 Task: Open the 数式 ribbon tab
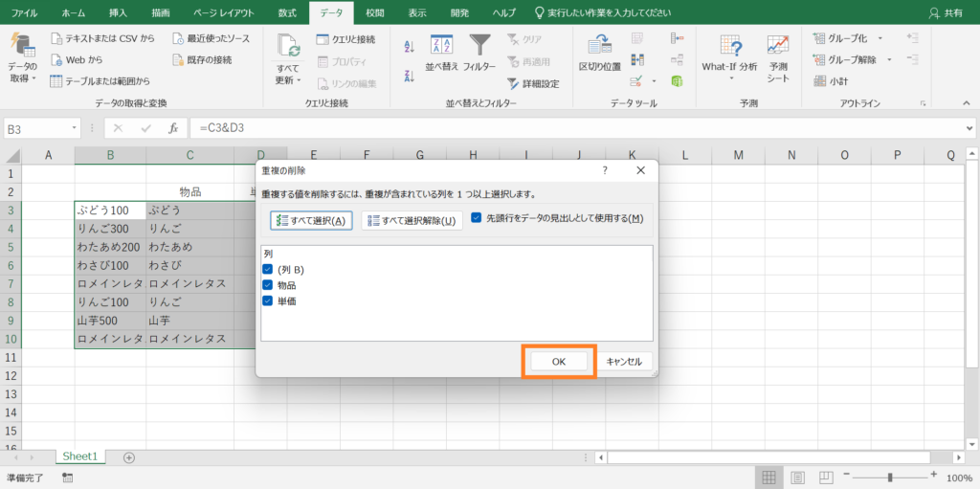(287, 12)
